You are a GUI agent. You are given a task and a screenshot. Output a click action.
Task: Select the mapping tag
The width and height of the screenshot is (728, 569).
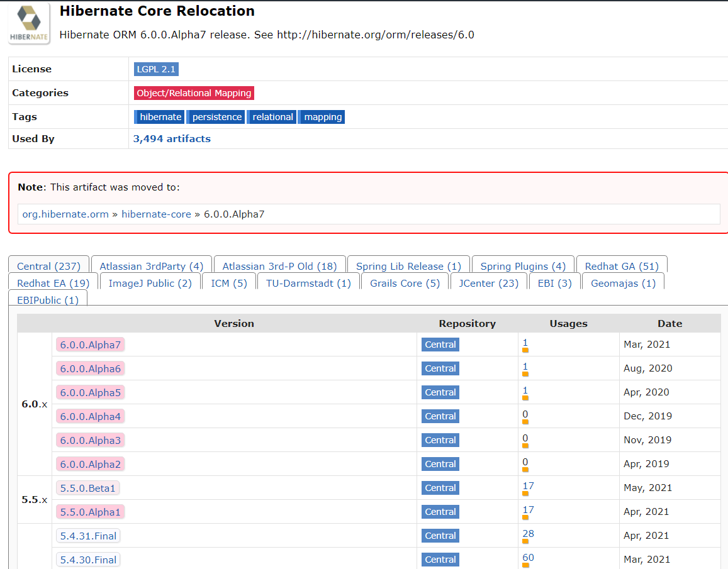point(322,117)
